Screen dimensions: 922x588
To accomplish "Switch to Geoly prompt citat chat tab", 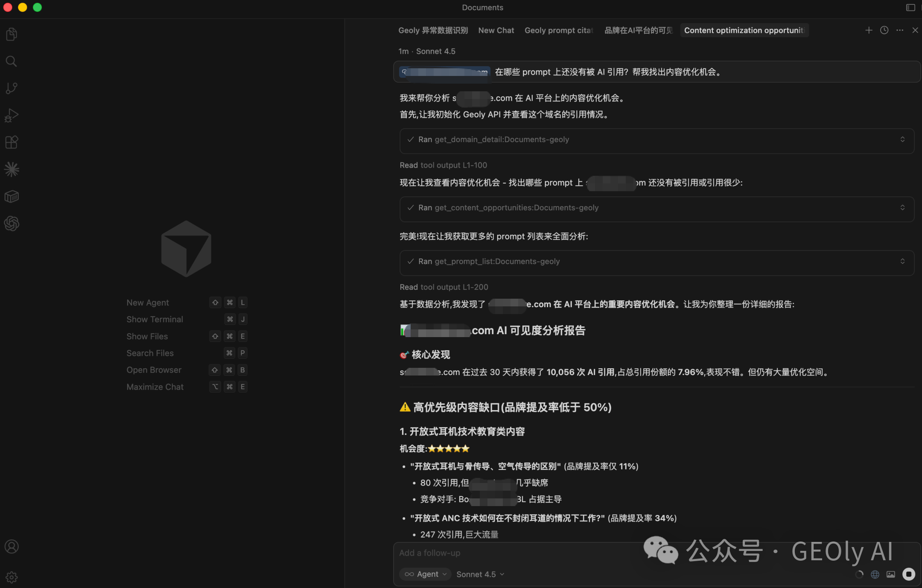I will (559, 30).
